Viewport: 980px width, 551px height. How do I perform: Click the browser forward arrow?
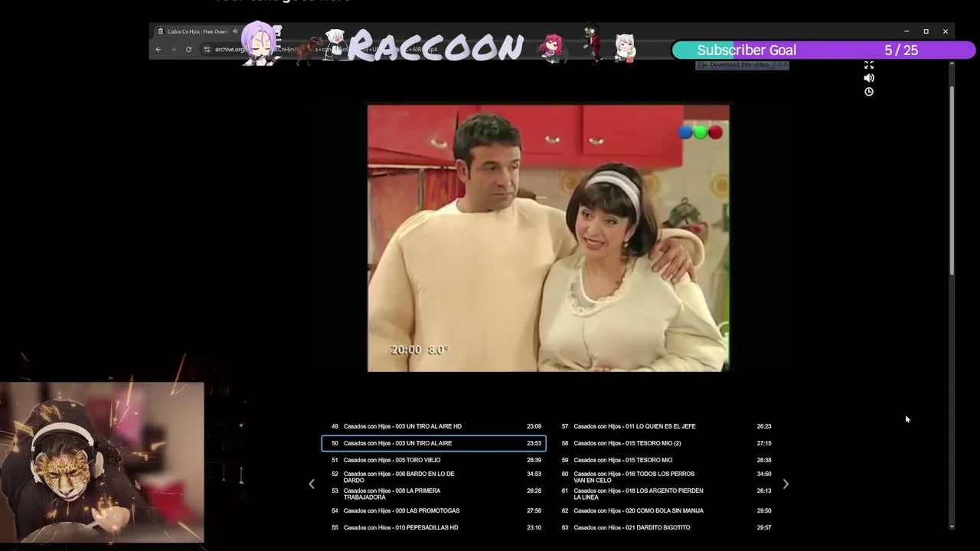(x=173, y=50)
